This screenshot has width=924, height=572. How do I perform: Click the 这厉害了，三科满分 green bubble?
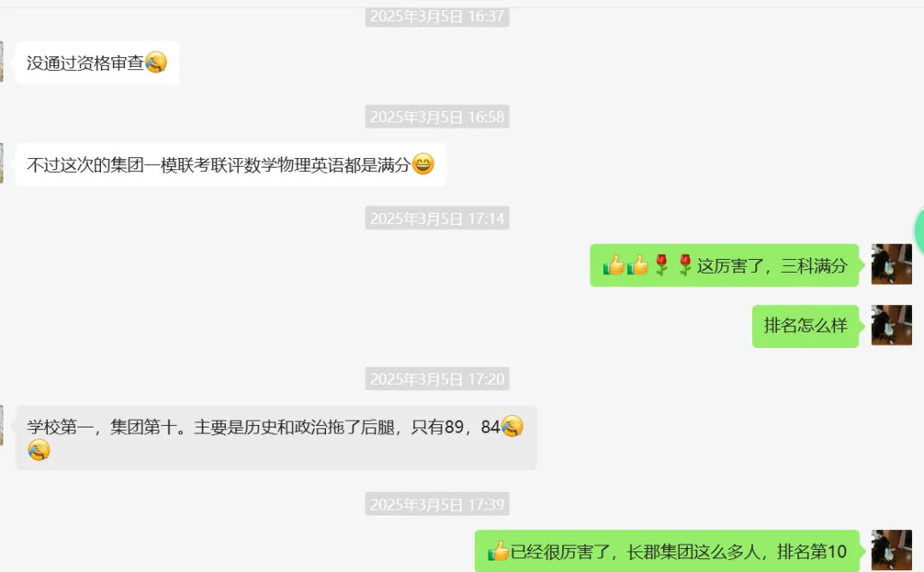click(725, 265)
